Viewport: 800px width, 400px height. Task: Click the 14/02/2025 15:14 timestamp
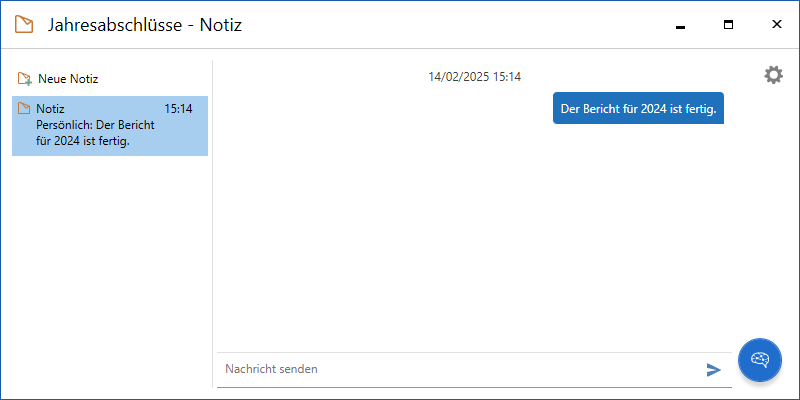pos(474,76)
